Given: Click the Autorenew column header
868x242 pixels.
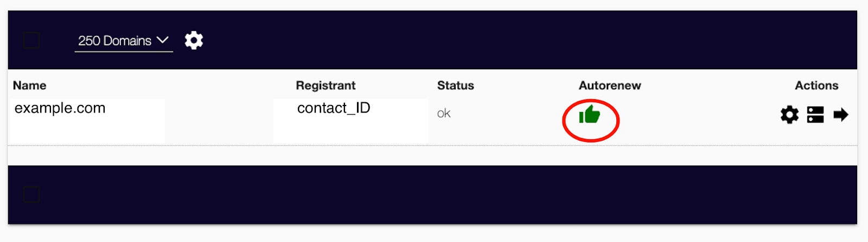Looking at the screenshot, I should pyautogui.click(x=610, y=86).
